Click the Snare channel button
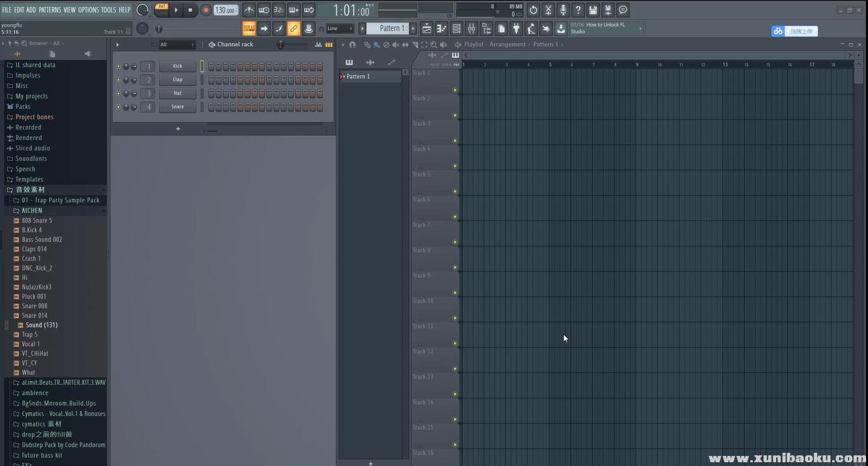Viewport: 868px width, 466px height. tap(178, 107)
